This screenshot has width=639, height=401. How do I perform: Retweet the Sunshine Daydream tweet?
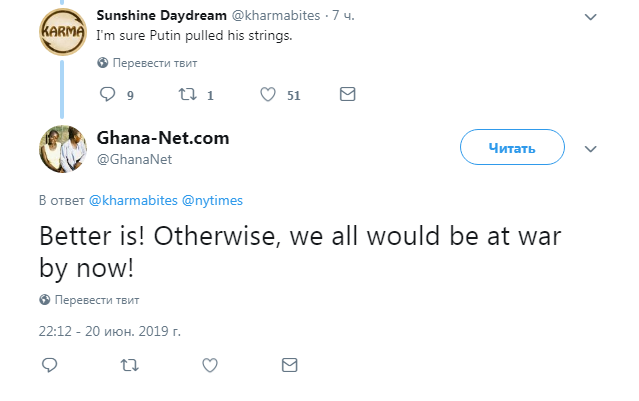187,95
